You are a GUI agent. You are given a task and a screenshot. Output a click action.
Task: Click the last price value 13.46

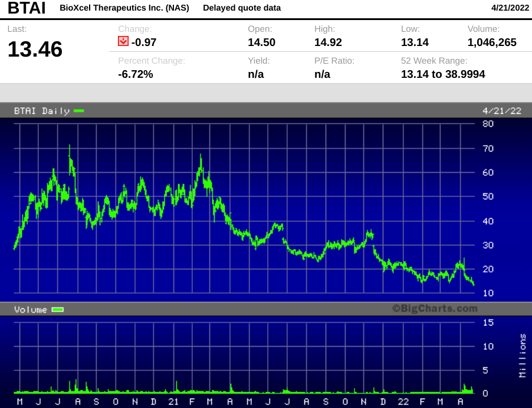35,49
